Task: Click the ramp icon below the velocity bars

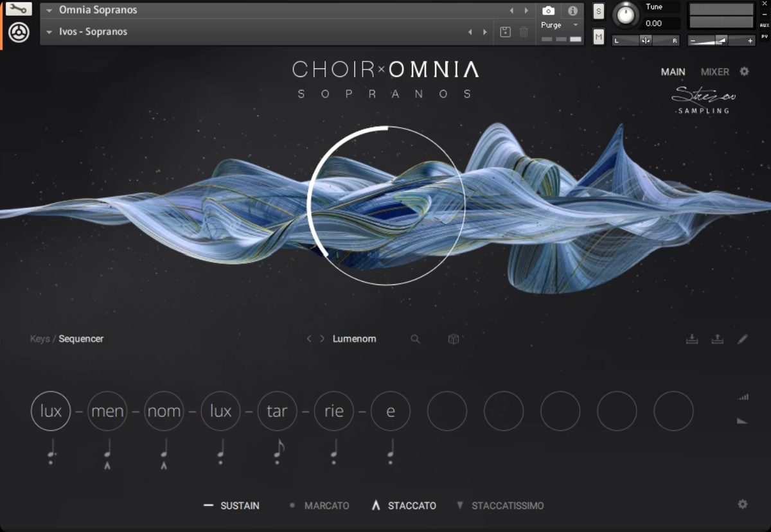Action: pos(743,421)
